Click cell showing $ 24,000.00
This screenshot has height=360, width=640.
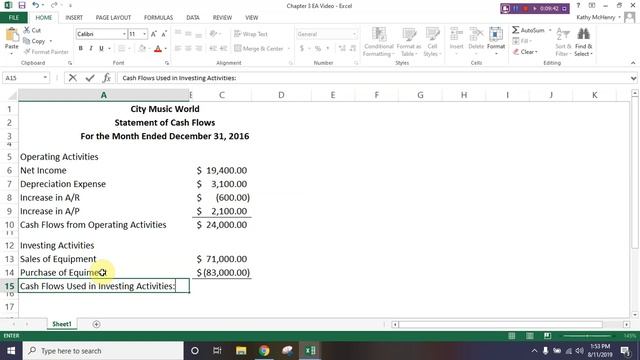[x=222, y=224]
